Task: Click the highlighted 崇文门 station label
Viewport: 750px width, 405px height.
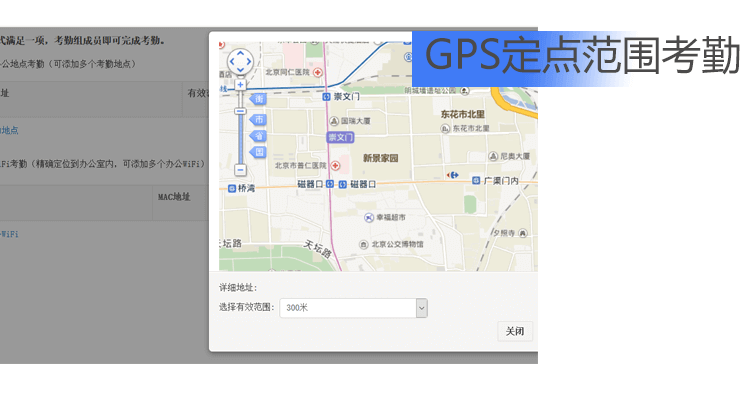Action: click(x=340, y=137)
